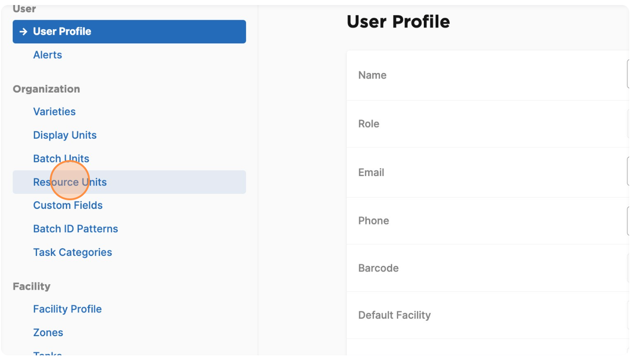The height and width of the screenshot is (364, 632).
Task: Click into the Phone input field
Action: click(629, 221)
